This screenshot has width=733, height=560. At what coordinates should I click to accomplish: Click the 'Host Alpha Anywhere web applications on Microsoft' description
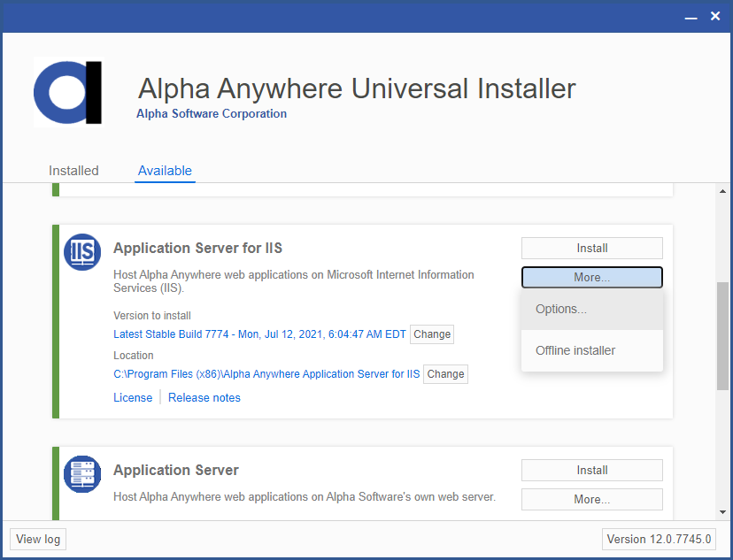point(294,281)
